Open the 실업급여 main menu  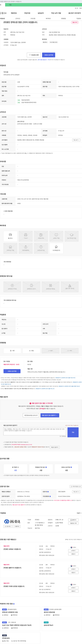click(x=41, y=13)
